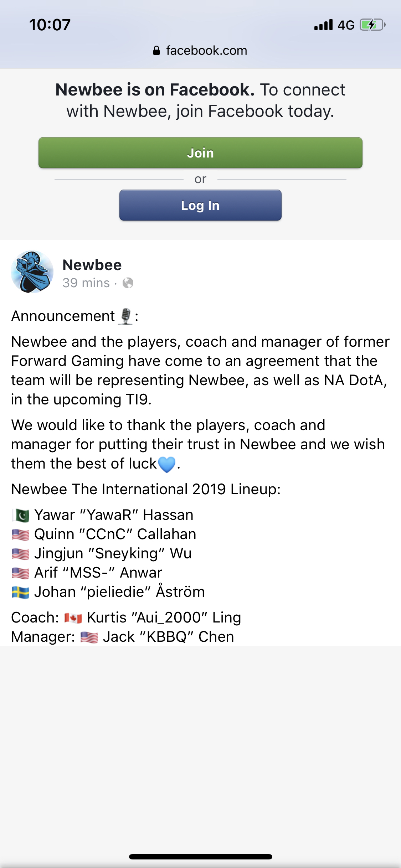Tap the battery charging status icon

coord(372,25)
